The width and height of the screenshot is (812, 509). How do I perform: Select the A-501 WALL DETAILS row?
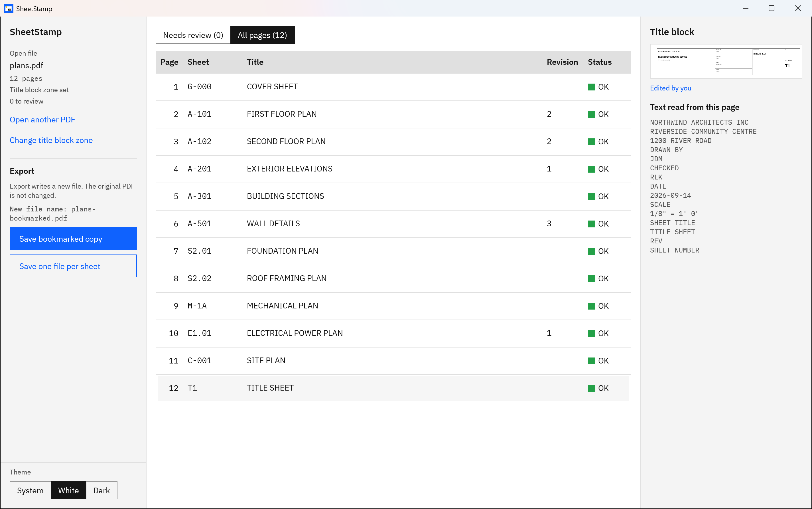click(393, 224)
